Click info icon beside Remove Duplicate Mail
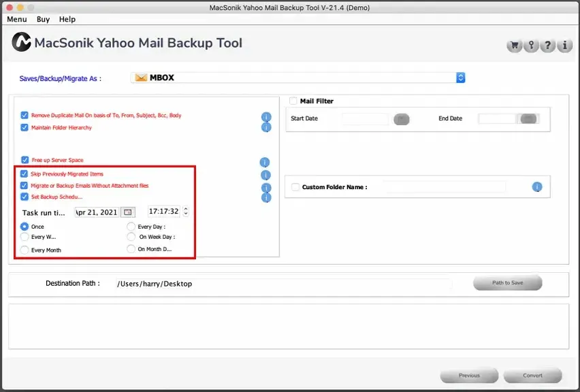 tap(266, 117)
